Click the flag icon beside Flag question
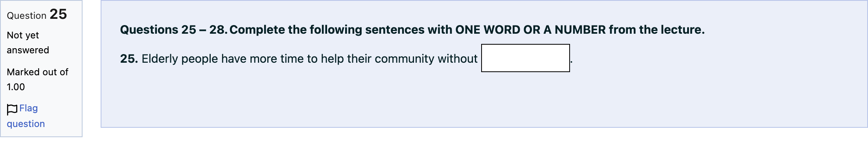This screenshot has width=868, height=156. (12, 109)
